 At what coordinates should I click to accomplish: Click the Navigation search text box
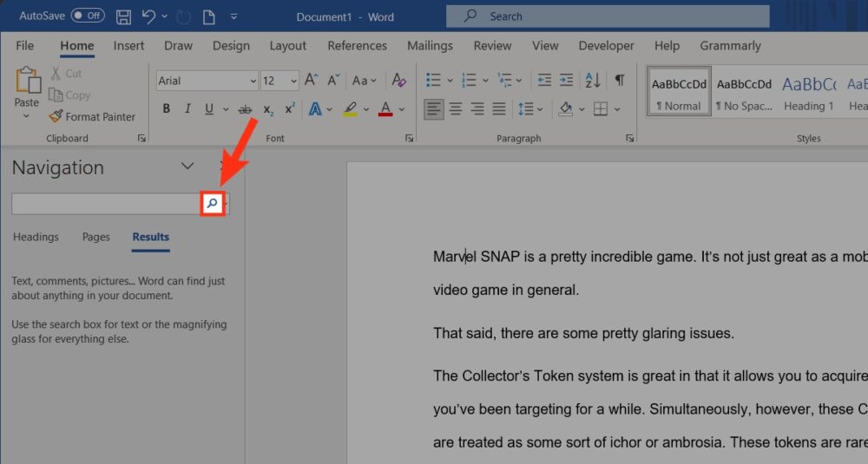[105, 204]
